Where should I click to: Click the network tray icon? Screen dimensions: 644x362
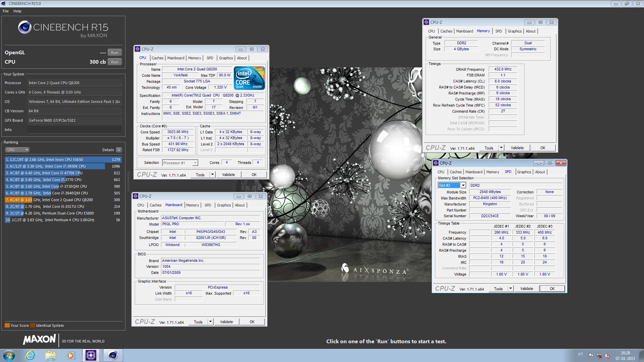tap(599, 356)
